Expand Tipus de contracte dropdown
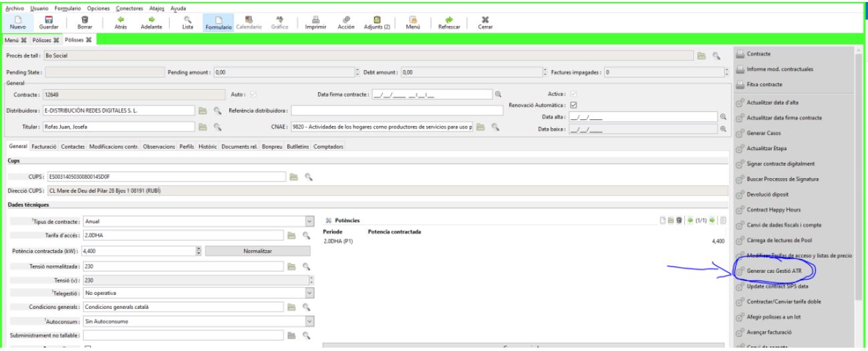Screen dimensions: 868x351 click(309, 222)
